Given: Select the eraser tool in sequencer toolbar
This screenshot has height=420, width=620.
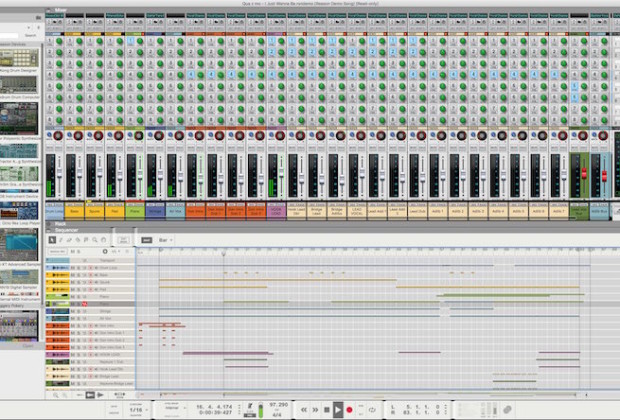Looking at the screenshot, I should coord(70,240).
